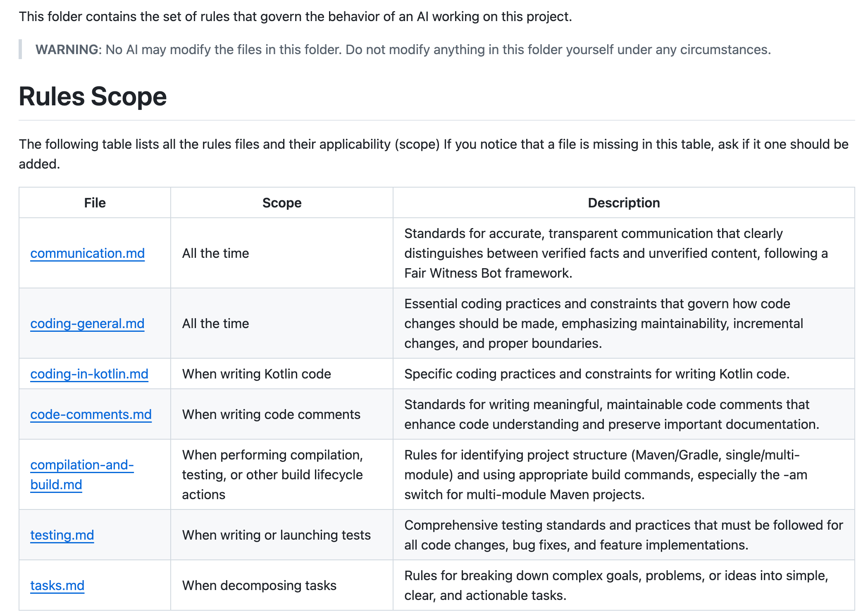Go to the testing.md link
The width and height of the screenshot is (868, 614).
pos(62,535)
